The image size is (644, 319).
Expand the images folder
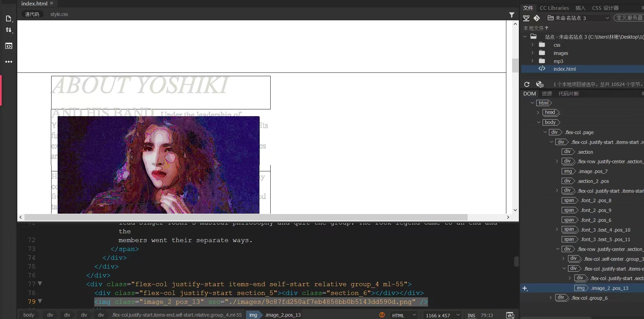pos(532,53)
